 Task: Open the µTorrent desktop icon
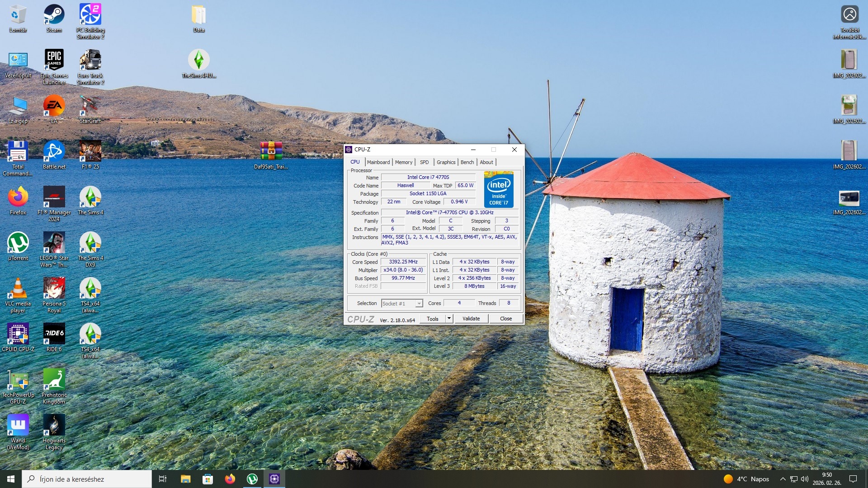(18, 243)
